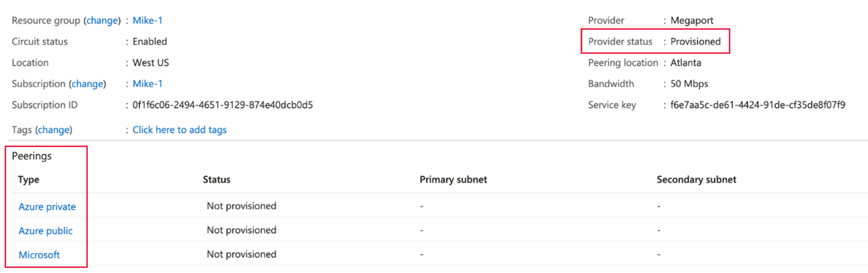This screenshot has width=868, height=273.
Task: Click the Primary subnet column header
Action: (453, 179)
